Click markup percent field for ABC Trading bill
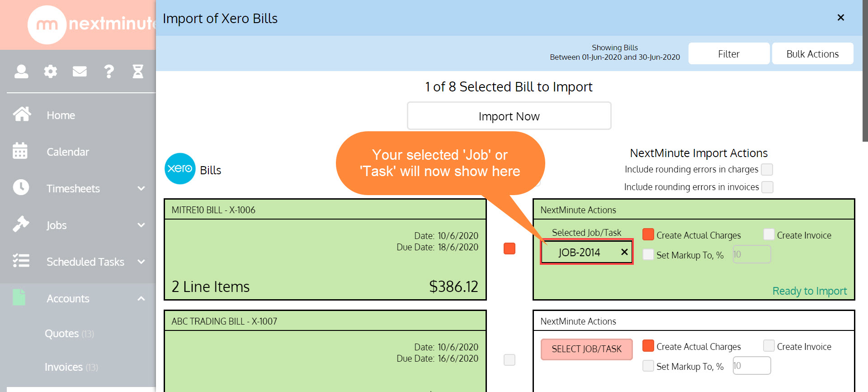The image size is (868, 392). [752, 366]
